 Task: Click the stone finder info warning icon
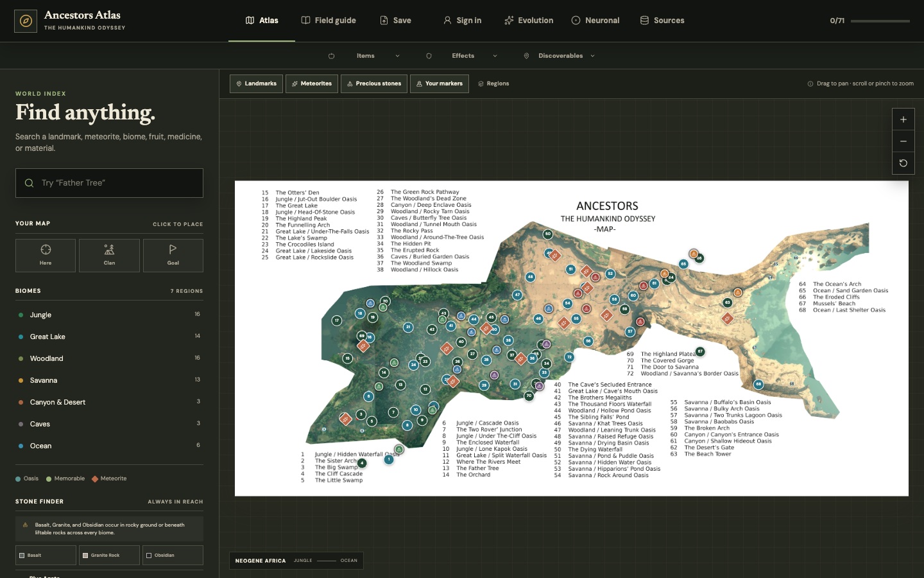25,525
